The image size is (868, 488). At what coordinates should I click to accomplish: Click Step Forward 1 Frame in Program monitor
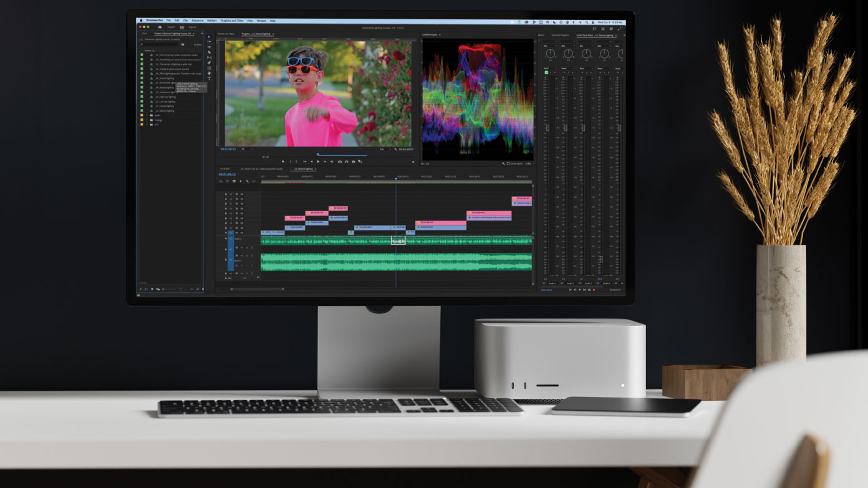coord(325,161)
